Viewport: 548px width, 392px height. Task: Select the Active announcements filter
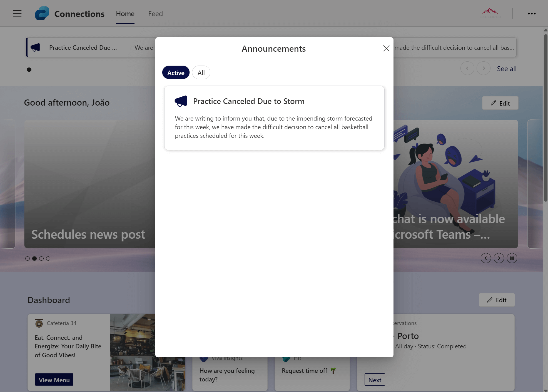pos(176,72)
